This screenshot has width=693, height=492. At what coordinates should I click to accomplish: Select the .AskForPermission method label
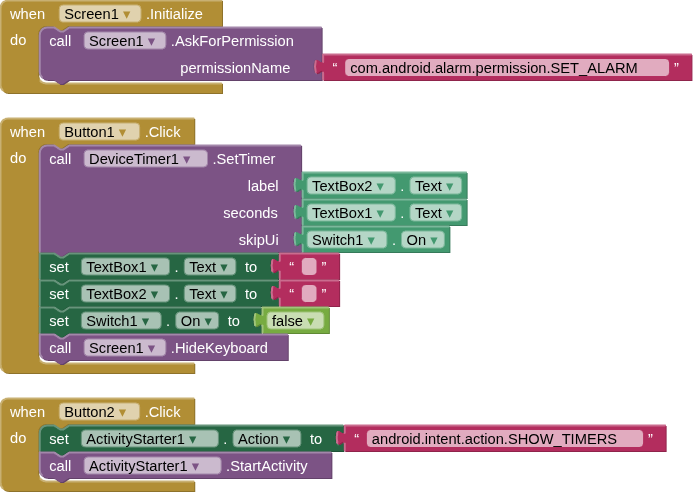(232, 41)
